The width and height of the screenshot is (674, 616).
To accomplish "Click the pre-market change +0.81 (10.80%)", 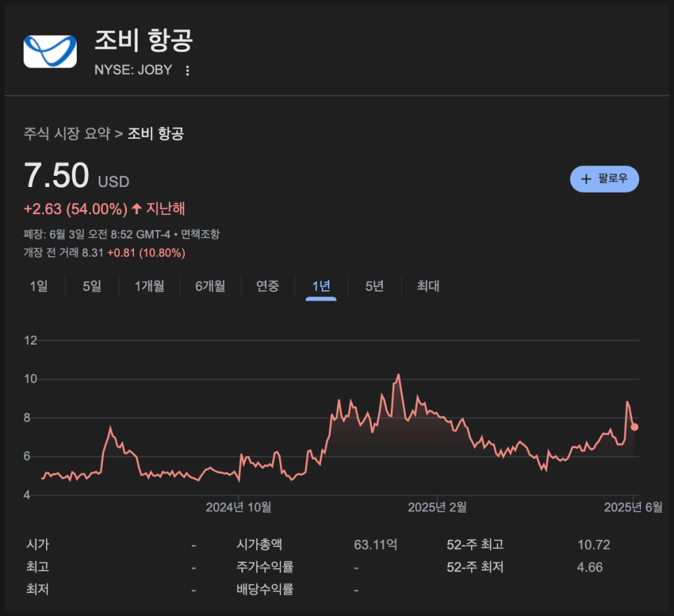I will pyautogui.click(x=146, y=253).
